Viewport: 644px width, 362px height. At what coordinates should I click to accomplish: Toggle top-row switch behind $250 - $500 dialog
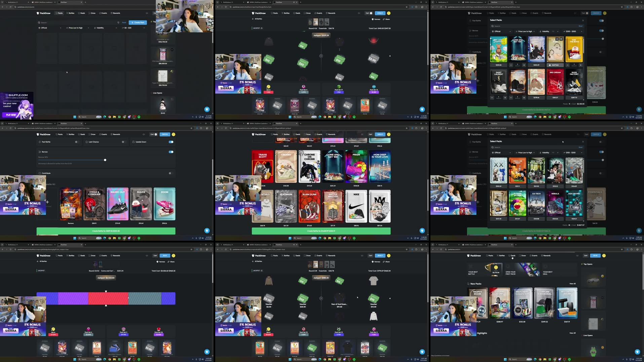[x=601, y=21]
